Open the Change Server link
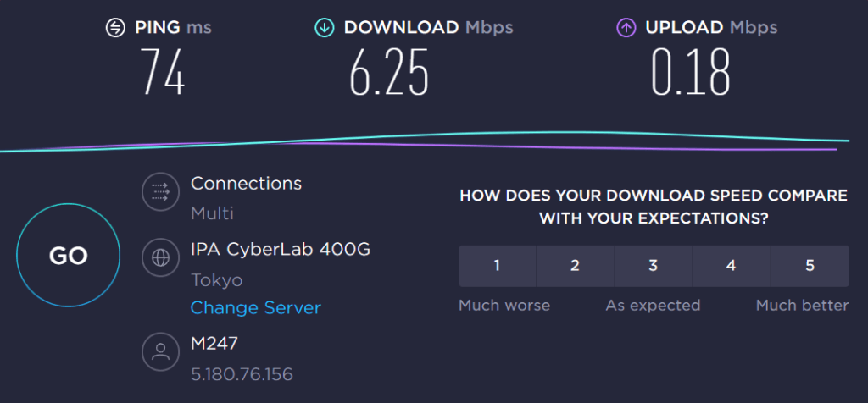The height and width of the screenshot is (403, 868). (256, 307)
